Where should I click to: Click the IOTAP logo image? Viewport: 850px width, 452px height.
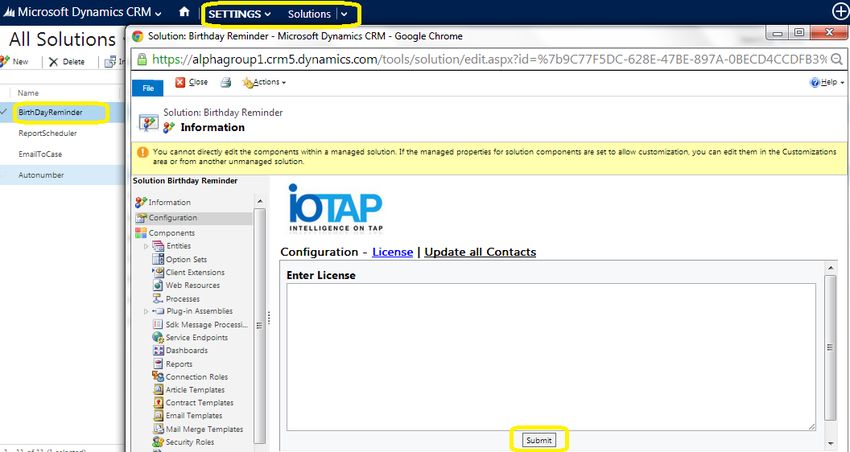pyautogui.click(x=336, y=208)
